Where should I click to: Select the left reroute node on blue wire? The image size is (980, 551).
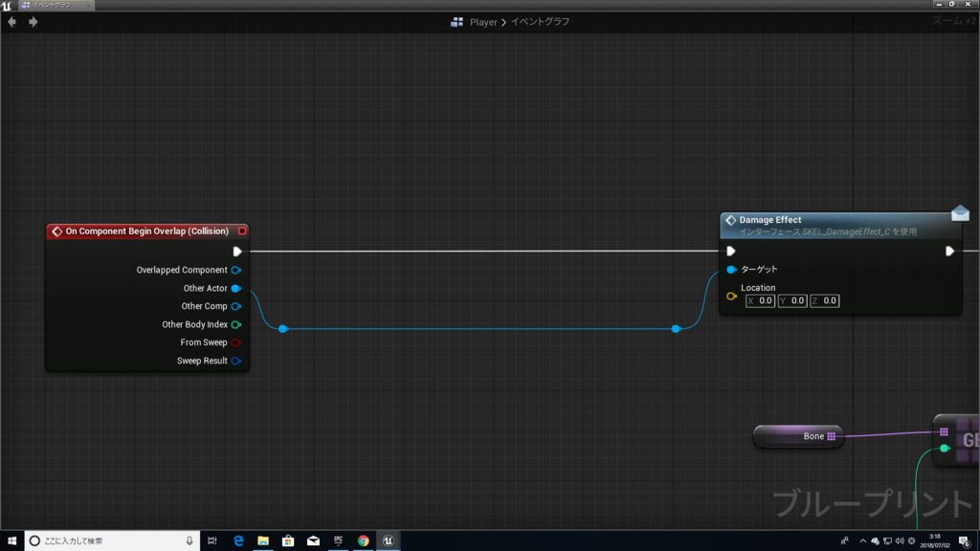tap(282, 329)
